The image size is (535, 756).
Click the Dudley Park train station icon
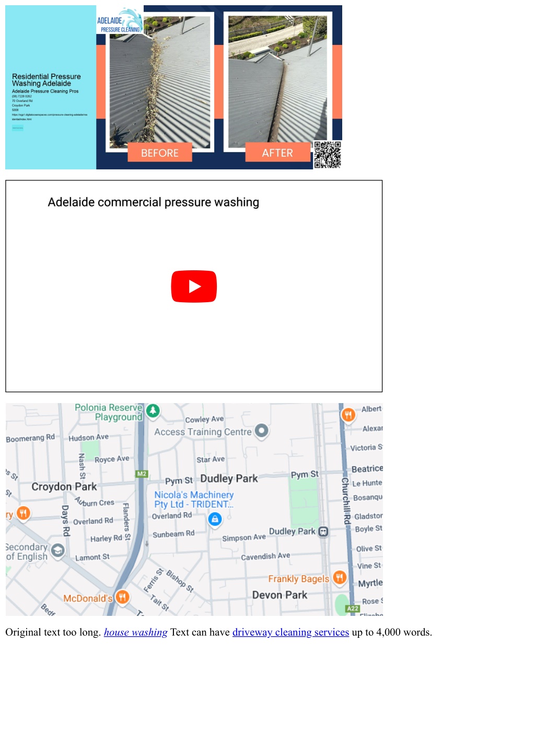coord(323,532)
